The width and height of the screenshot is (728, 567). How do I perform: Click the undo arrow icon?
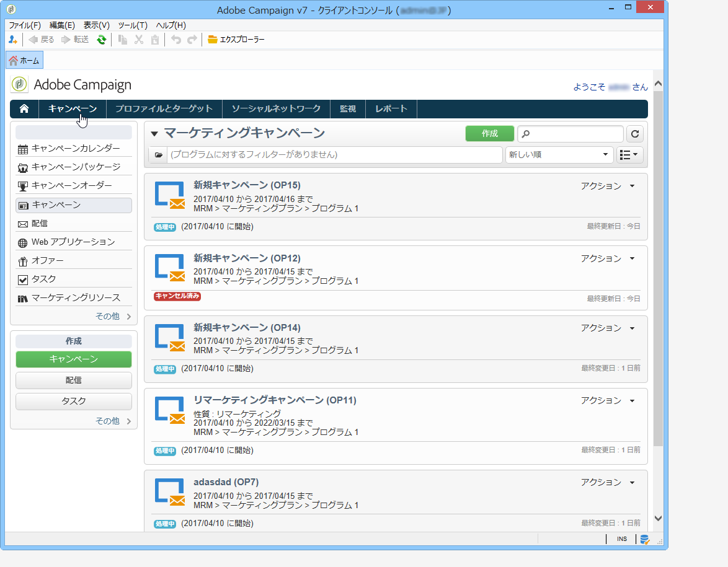point(176,40)
